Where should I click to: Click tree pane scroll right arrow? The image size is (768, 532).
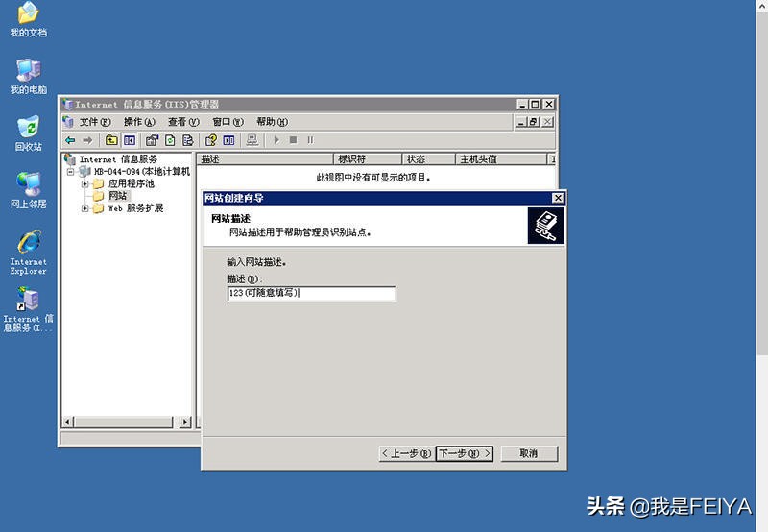(184, 422)
